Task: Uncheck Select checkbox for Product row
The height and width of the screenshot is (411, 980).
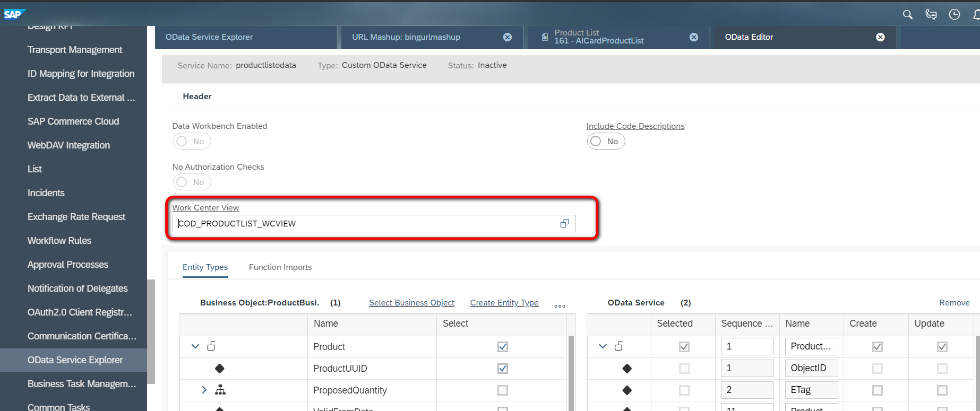Action: [503, 347]
